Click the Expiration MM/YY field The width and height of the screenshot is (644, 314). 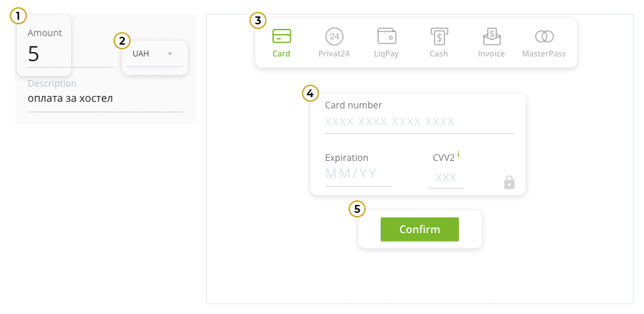pos(358,174)
